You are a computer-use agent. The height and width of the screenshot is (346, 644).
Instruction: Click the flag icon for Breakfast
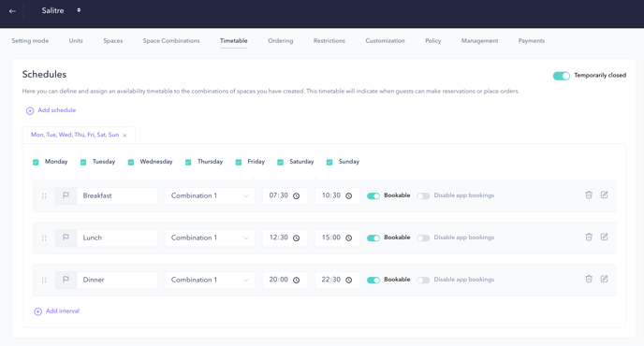[x=66, y=195]
